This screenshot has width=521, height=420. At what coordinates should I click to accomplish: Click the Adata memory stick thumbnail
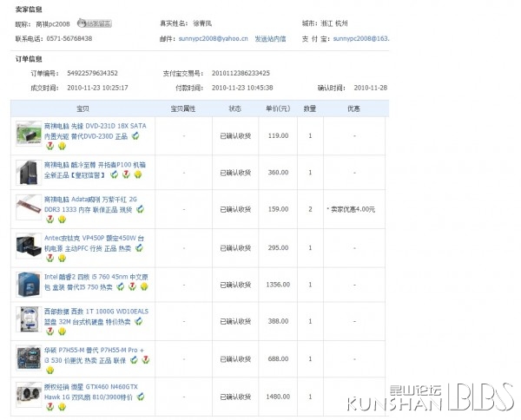pos(29,207)
